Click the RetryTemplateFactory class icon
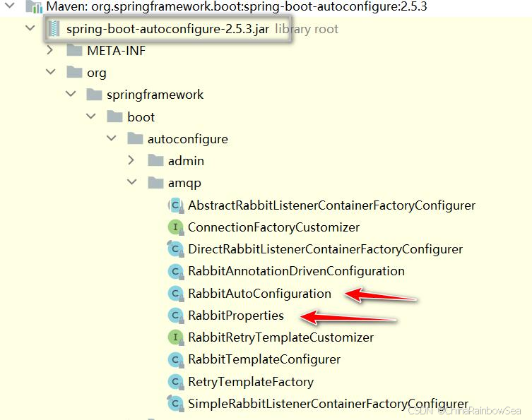The height and width of the screenshot is (420, 532). click(176, 382)
